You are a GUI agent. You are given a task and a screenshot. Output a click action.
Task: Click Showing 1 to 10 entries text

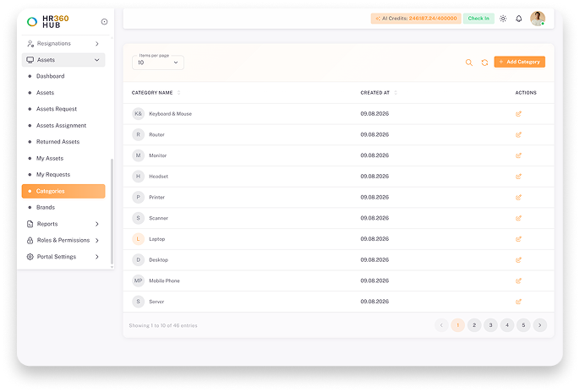click(163, 325)
